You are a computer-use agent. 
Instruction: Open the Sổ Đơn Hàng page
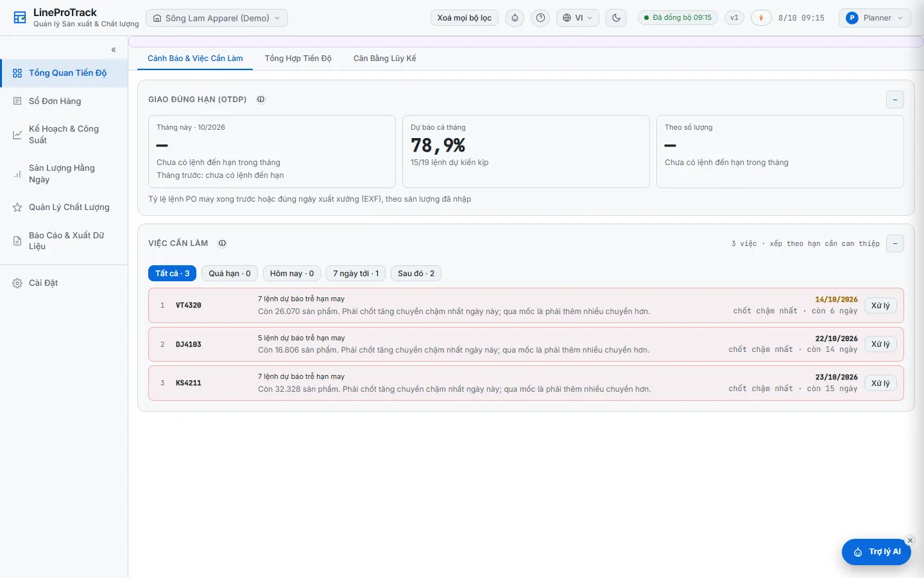(64, 101)
